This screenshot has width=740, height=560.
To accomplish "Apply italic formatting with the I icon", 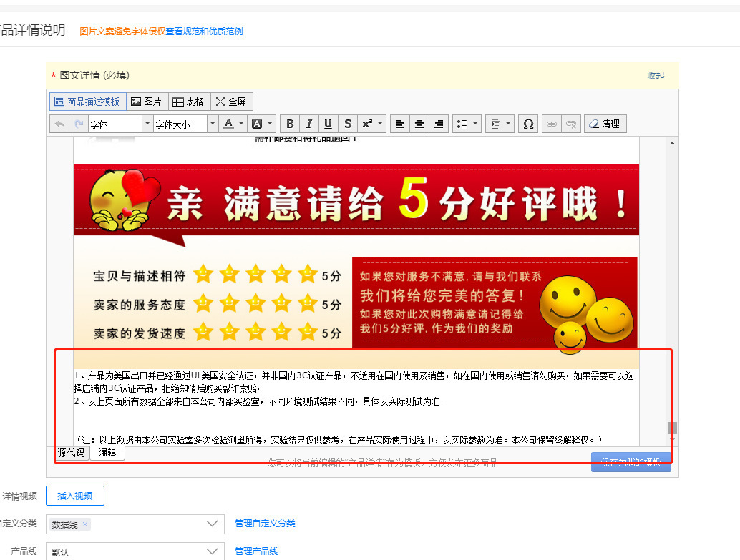I will click(308, 124).
